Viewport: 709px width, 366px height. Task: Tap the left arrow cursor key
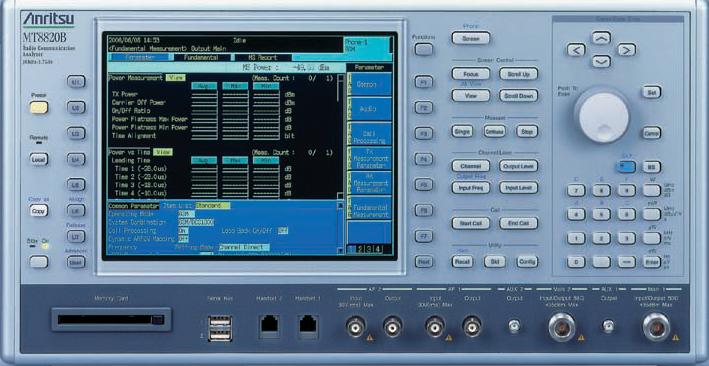tap(576, 50)
